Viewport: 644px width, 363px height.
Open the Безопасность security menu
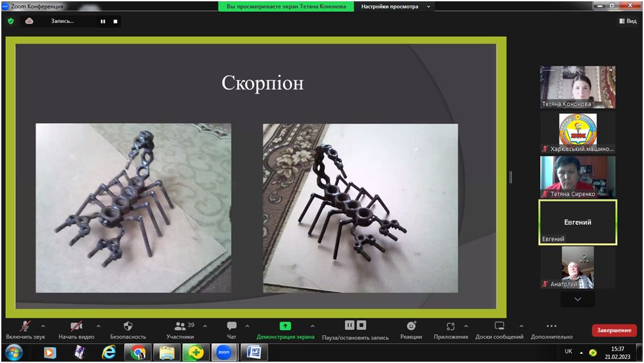[128, 329]
